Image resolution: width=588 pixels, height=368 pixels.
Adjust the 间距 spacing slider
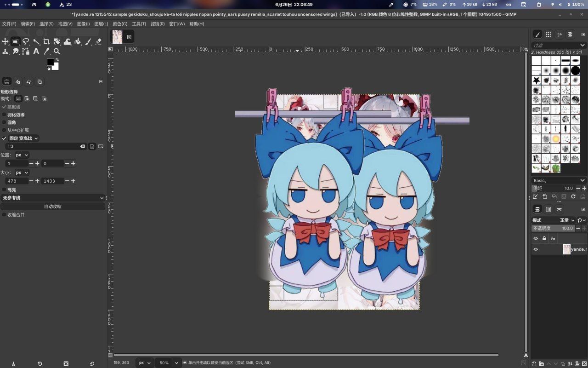pyautogui.click(x=553, y=188)
